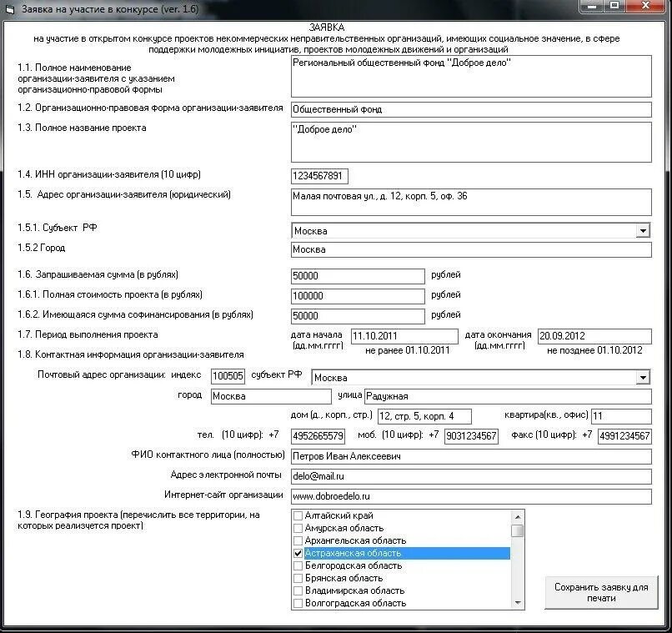The image size is (672, 633).
Task: Click the дом field
Action: click(424, 415)
